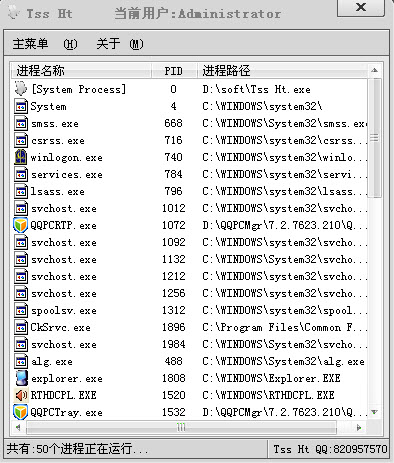394x463 pixels.
Task: Click PID value 1072
Action: point(174,225)
